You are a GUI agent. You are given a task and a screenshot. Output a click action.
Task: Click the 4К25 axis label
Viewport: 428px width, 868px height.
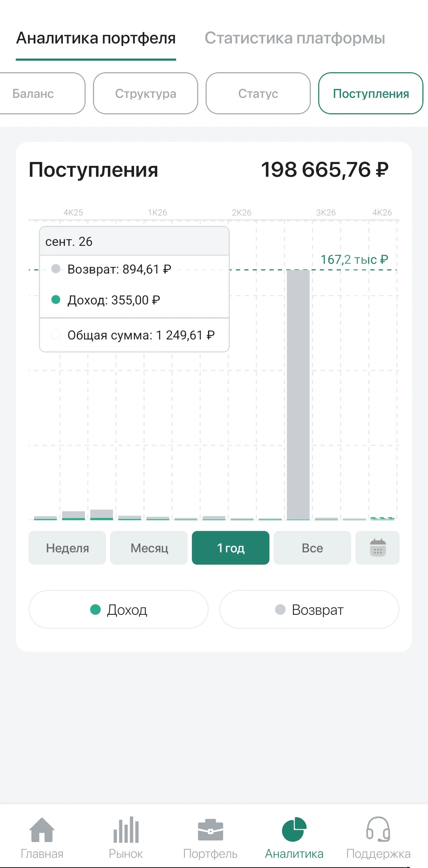[x=73, y=213]
